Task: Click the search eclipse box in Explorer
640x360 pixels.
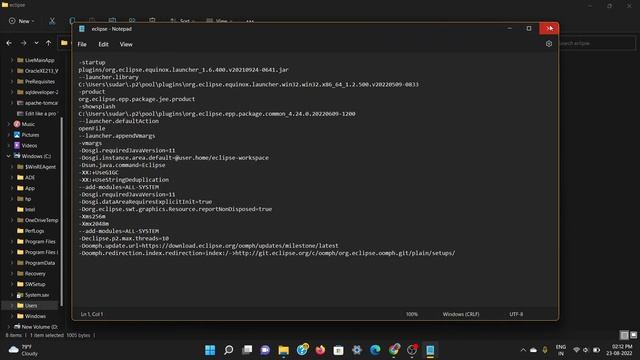Action: [598, 43]
